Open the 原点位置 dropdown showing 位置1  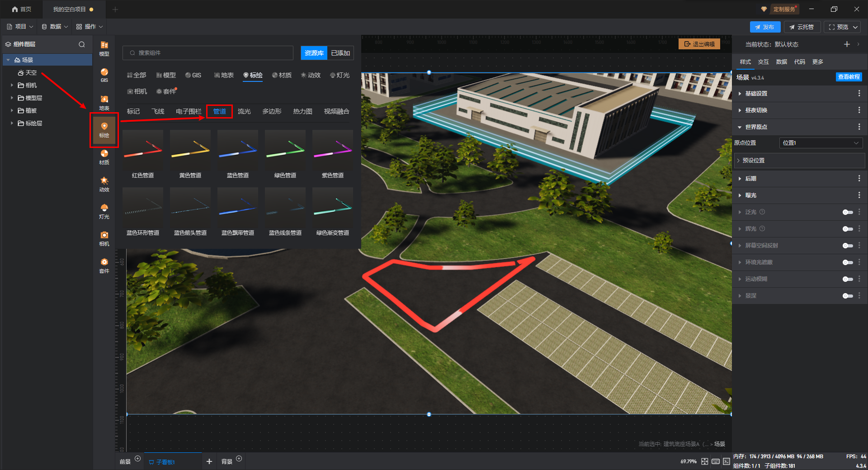[x=821, y=143]
